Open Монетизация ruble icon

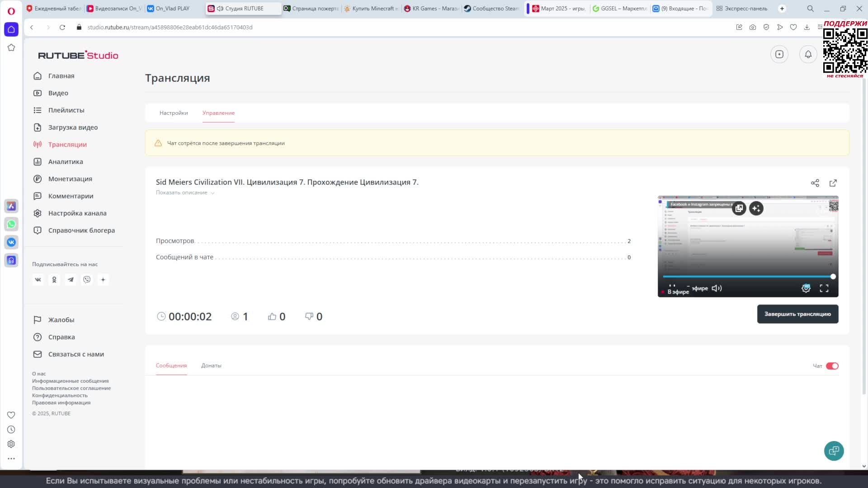point(38,179)
